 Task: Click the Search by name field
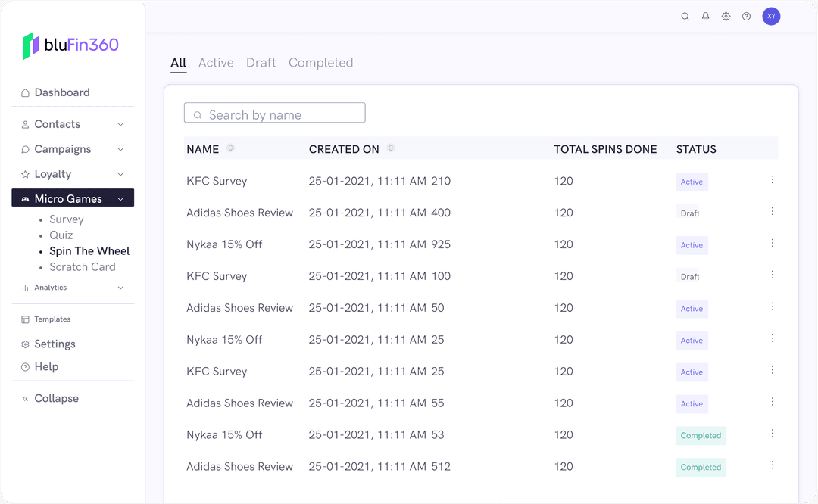(275, 114)
